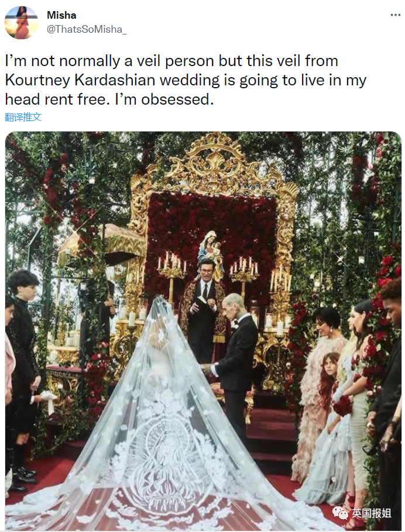Click Misha's round profile avatar
This screenshot has width=405, height=532.
[21, 22]
